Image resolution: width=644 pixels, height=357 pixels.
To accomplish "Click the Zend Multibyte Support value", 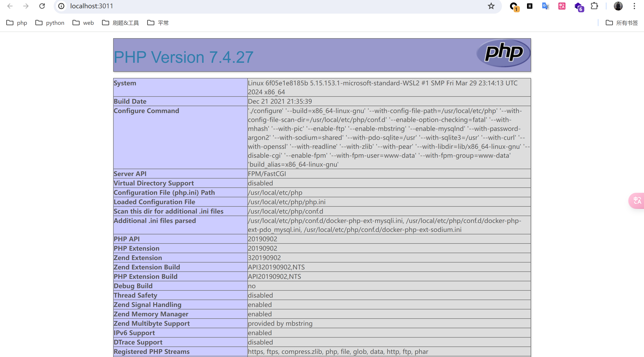I will [x=280, y=323].
